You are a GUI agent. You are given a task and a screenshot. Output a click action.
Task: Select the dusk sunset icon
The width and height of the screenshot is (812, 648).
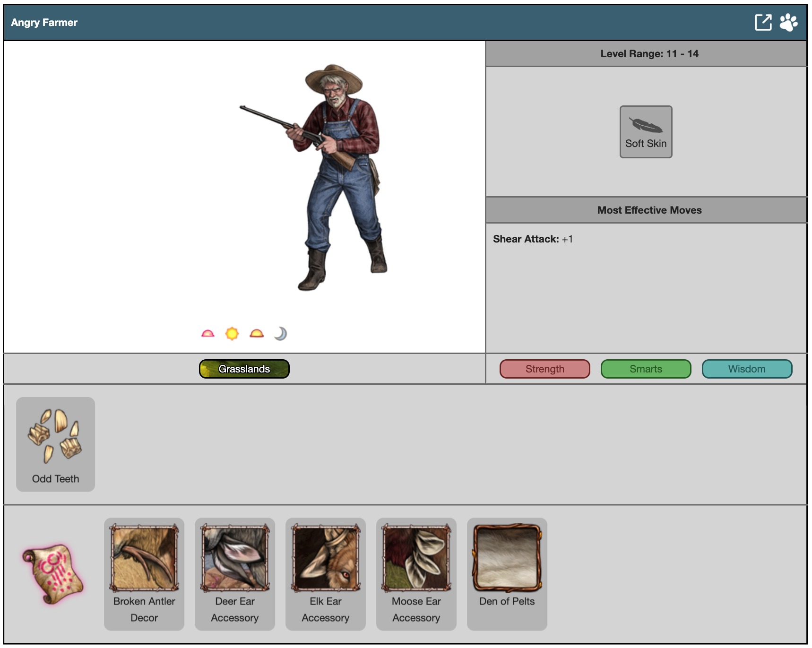[257, 334]
